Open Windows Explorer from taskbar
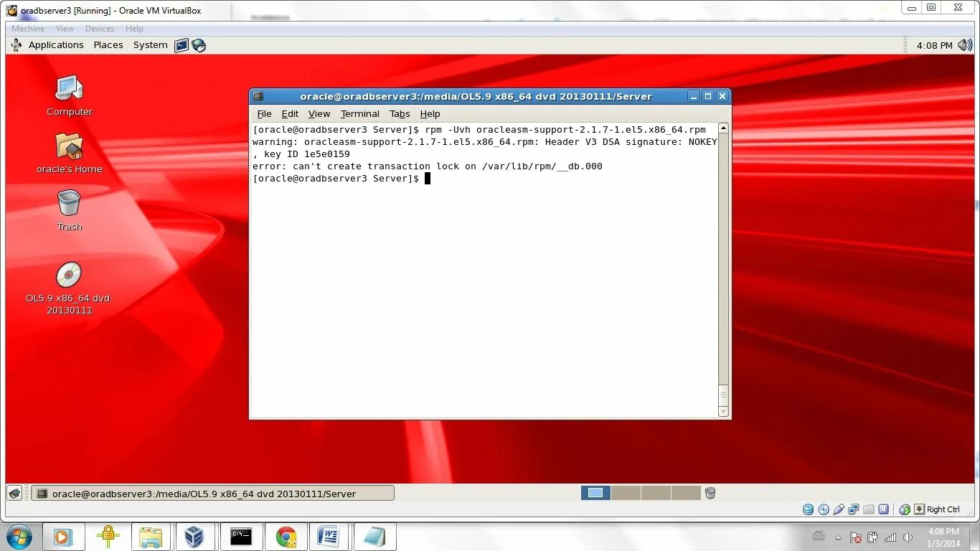980x551 pixels. [x=151, y=537]
